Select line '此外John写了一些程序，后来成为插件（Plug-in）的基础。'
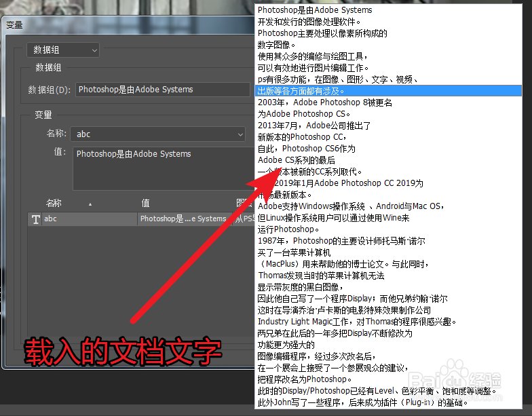 pyautogui.click(x=388, y=402)
